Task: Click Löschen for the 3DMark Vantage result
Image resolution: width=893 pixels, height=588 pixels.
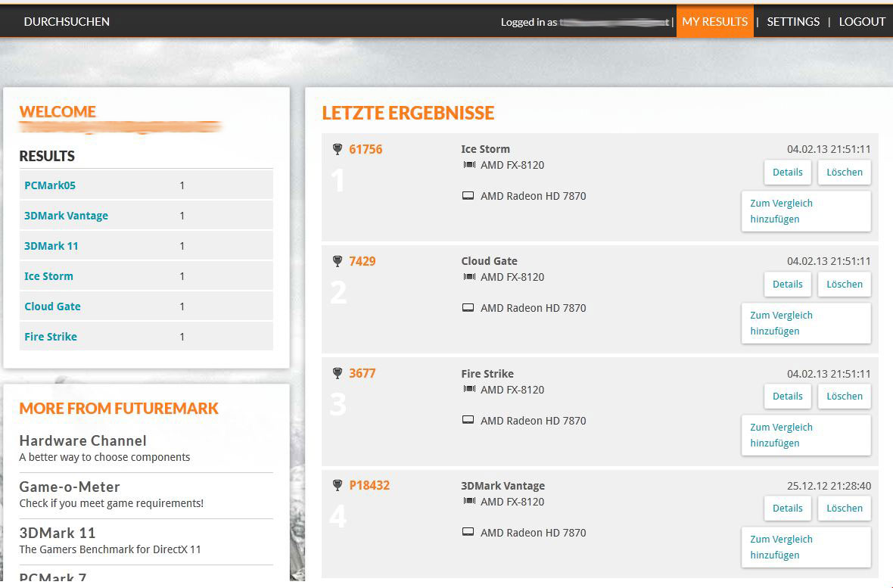Action: point(845,509)
